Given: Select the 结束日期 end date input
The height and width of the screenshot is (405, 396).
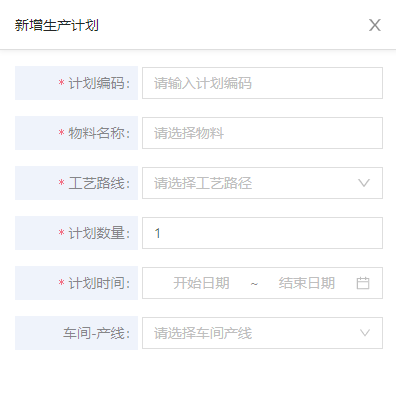Looking at the screenshot, I should pyautogui.click(x=307, y=283).
